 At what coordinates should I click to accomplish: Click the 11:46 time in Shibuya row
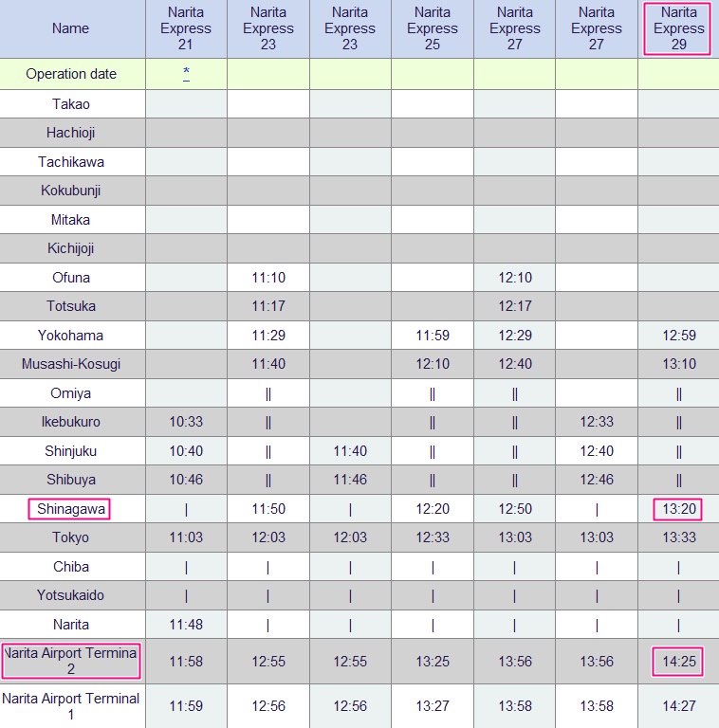click(350, 480)
